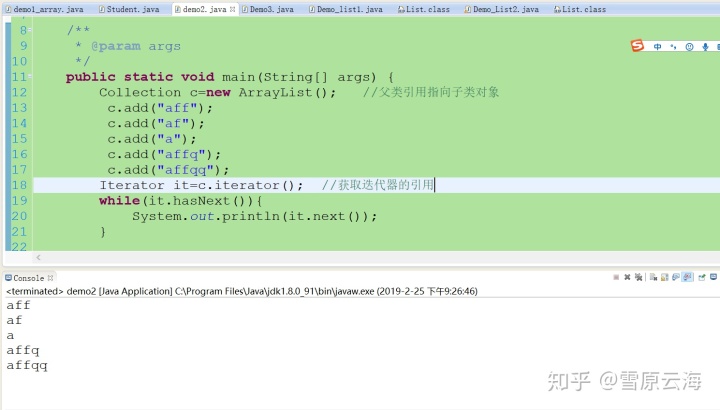
Task: Pin the current Console
Action: tap(702, 277)
